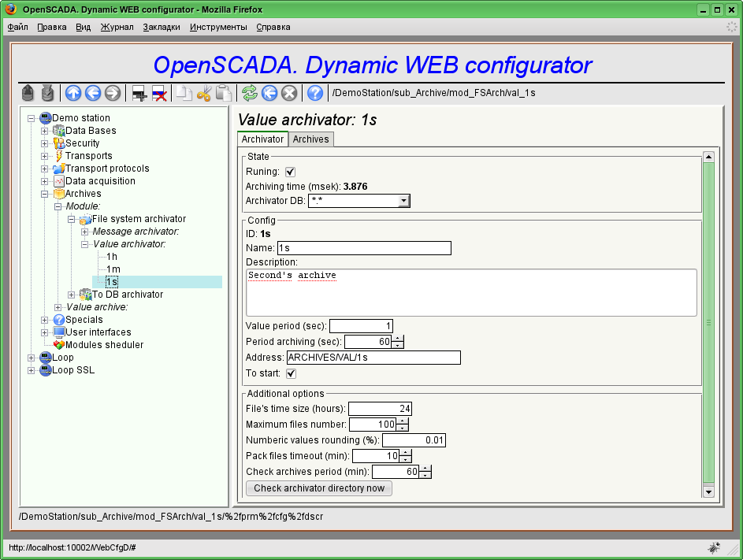This screenshot has height=560, width=743.
Task: Open help with the question mark icon
Action: coord(315,93)
